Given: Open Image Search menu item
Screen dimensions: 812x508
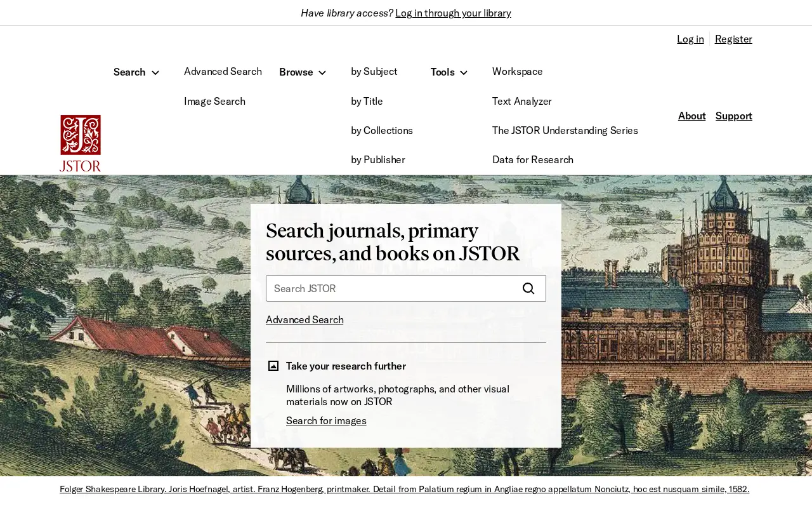Looking at the screenshot, I should coord(214,101).
